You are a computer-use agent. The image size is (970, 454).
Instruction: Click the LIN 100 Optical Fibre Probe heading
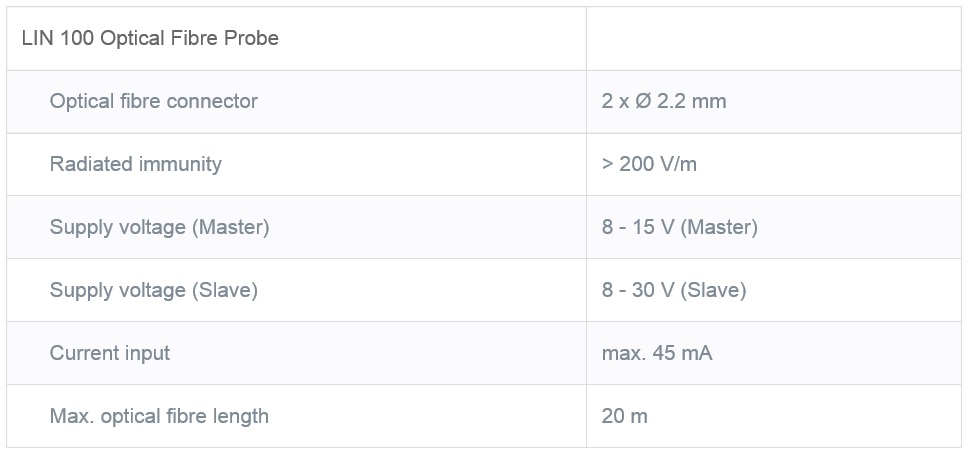click(x=150, y=39)
